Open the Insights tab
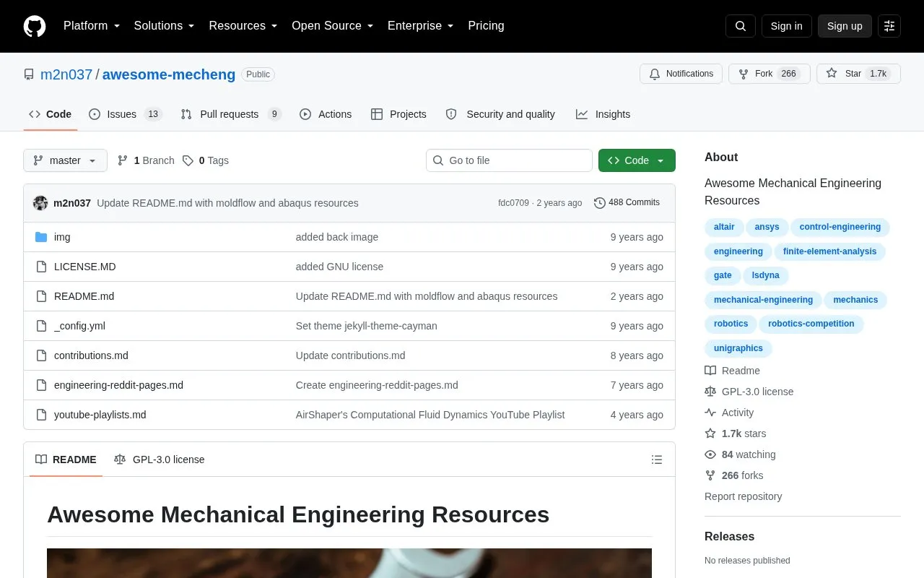Image resolution: width=924 pixels, height=578 pixels. 603,114
